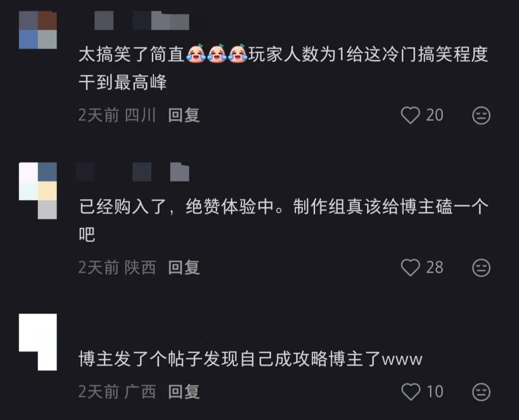Click 回复 under the 广西 comment

[184, 392]
